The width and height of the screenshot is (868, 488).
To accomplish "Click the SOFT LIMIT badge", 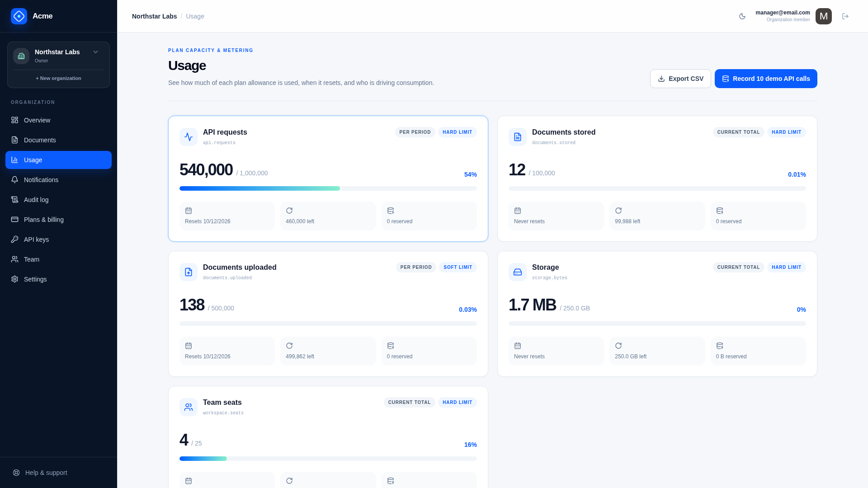I will [458, 267].
